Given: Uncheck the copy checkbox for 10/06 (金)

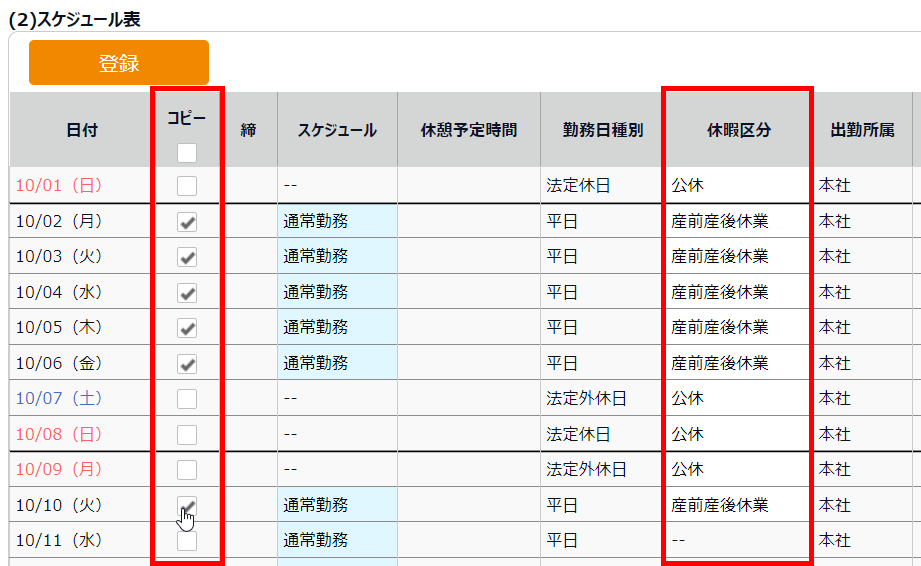Looking at the screenshot, I should [187, 363].
